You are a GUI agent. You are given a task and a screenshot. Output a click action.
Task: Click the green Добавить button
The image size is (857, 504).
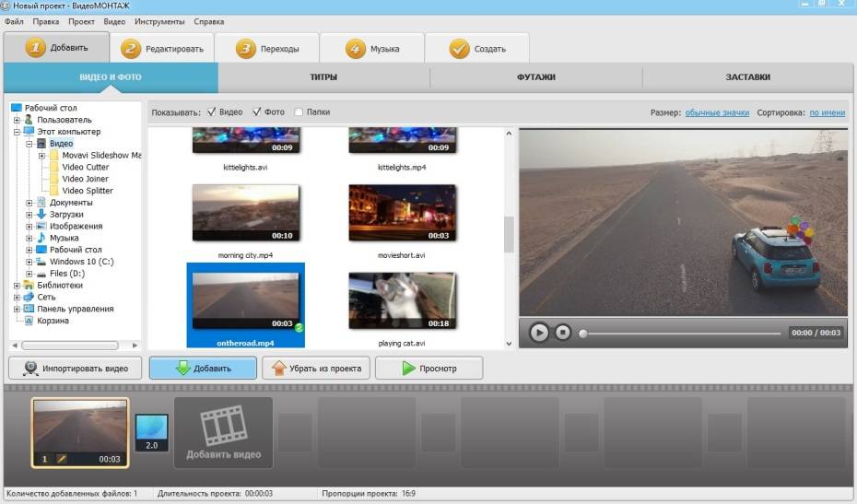coord(203,369)
